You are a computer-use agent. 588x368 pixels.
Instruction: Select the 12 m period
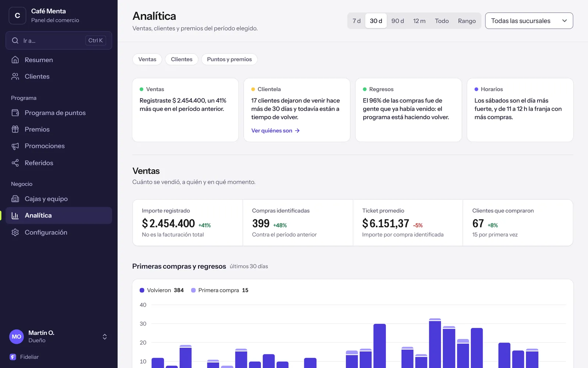[419, 21]
